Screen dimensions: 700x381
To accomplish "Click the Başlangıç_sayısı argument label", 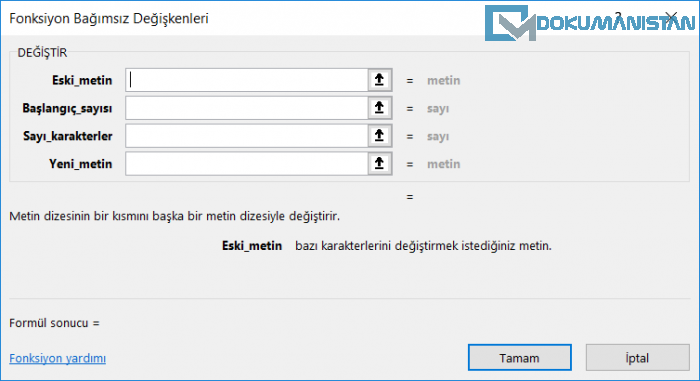I will 67,109.
